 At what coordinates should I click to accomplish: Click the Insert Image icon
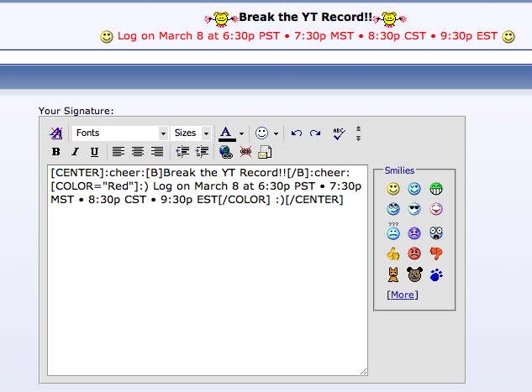pyautogui.click(x=265, y=152)
